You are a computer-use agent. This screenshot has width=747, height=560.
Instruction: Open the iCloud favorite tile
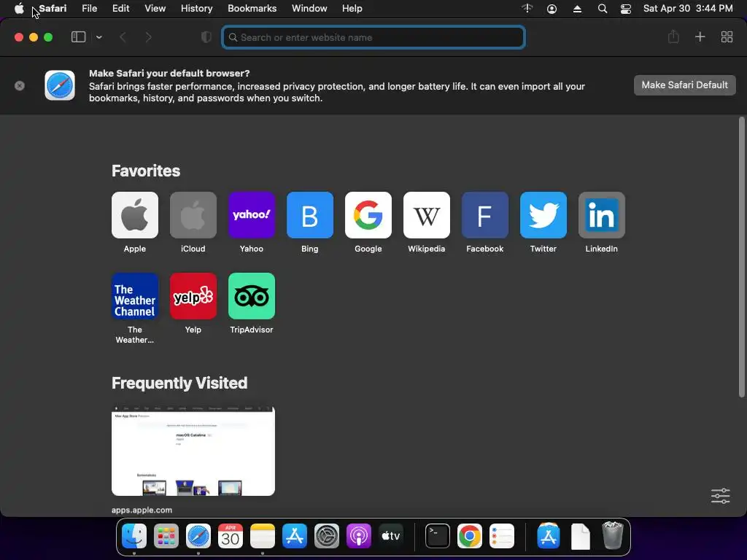(x=193, y=215)
